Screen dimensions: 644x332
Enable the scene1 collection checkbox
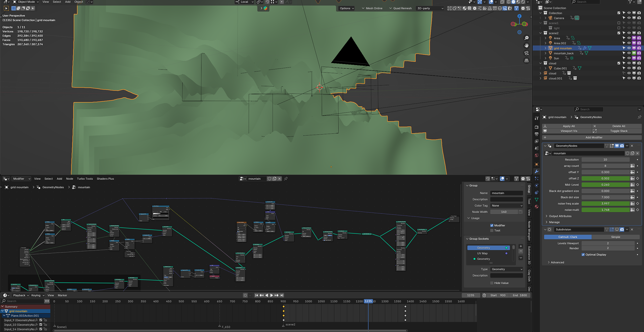619,23
